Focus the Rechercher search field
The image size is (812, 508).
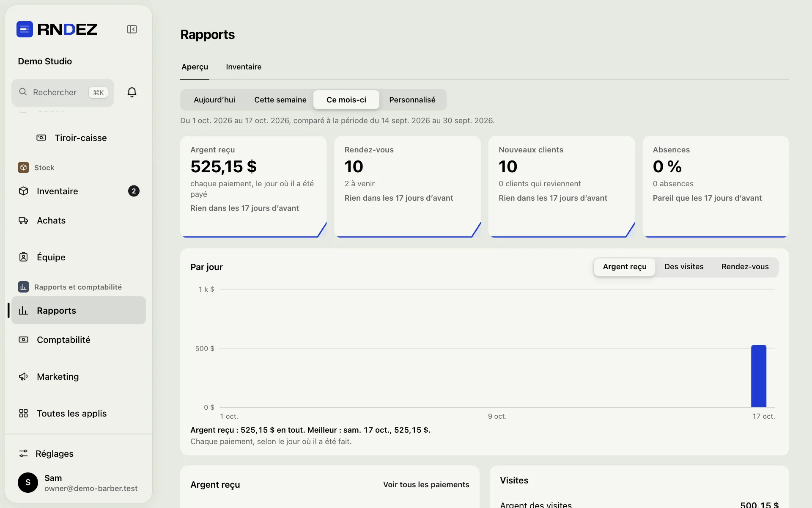point(63,92)
